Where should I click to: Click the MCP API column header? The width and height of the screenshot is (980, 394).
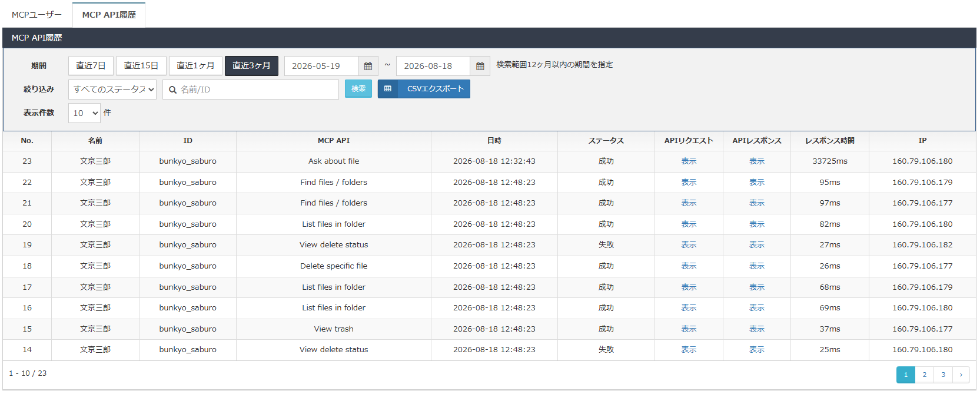click(x=334, y=141)
